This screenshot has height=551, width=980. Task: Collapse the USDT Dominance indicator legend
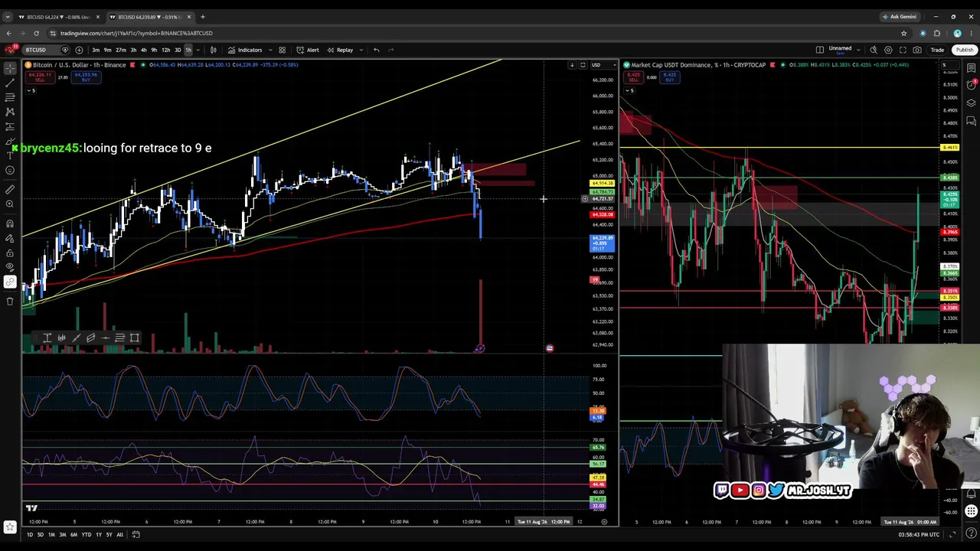click(x=629, y=90)
